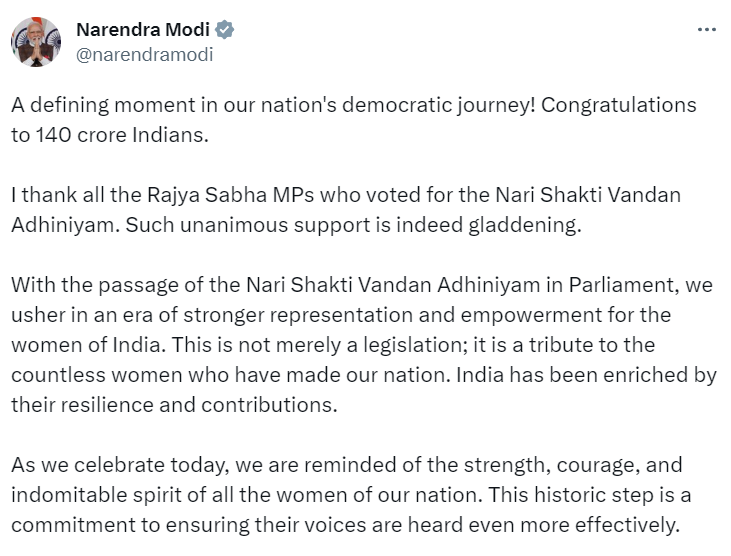The height and width of the screenshot is (556, 731).
Task: Click 'Such unanimous support is indeed gladdening'
Action: pyautogui.click(x=352, y=225)
